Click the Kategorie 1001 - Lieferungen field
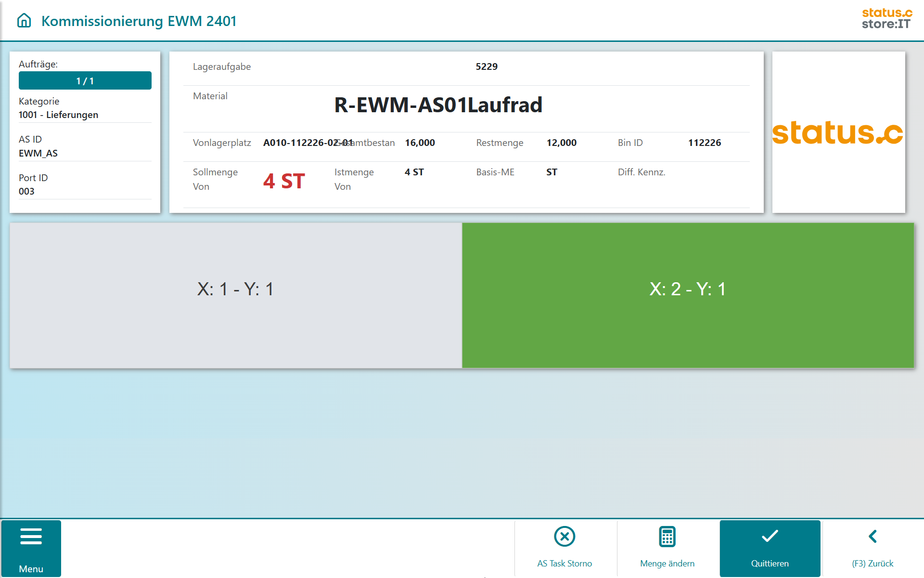Image resolution: width=924 pixels, height=578 pixels. tap(58, 115)
